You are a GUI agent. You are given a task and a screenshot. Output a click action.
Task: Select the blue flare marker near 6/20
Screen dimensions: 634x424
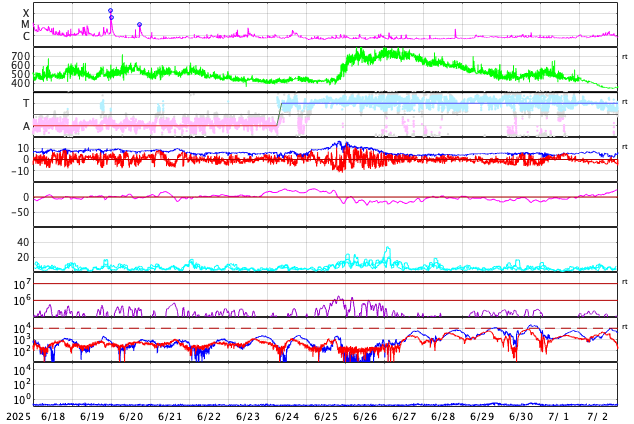pos(139,25)
